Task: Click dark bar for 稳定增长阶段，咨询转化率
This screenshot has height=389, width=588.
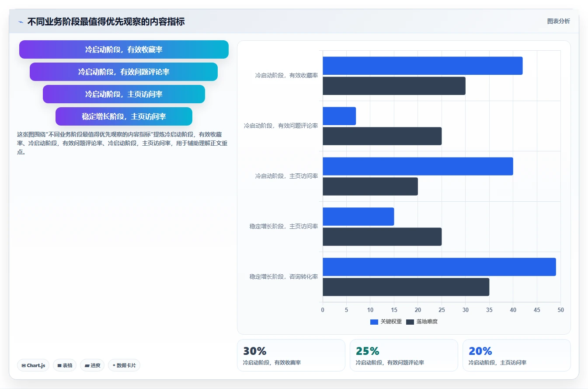Action: click(406, 287)
